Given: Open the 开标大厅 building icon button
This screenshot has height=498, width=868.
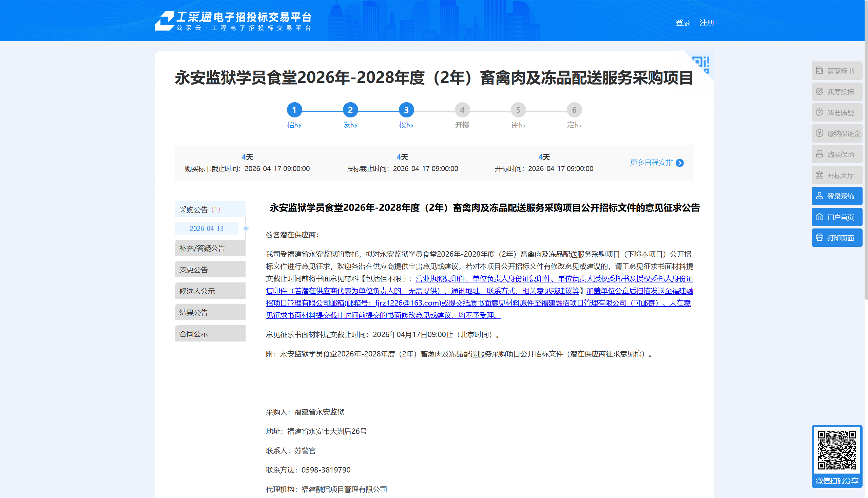Looking at the screenshot, I should (836, 175).
